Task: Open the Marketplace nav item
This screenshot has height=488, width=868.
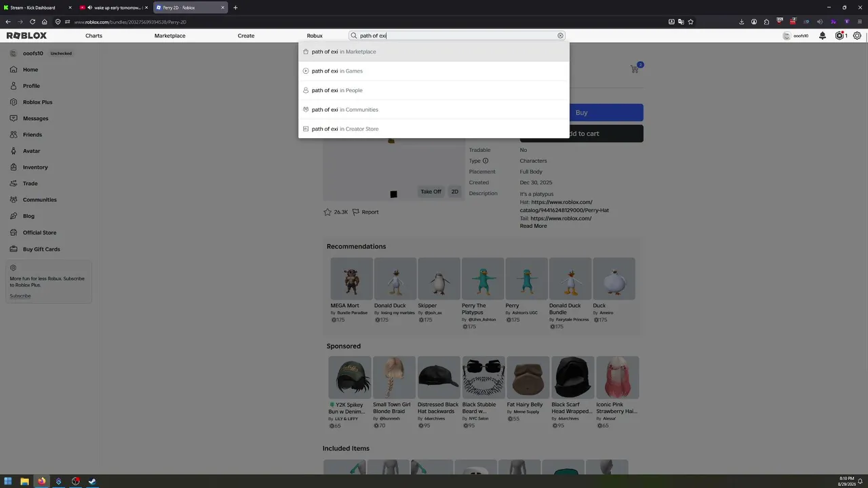Action: coord(170,35)
